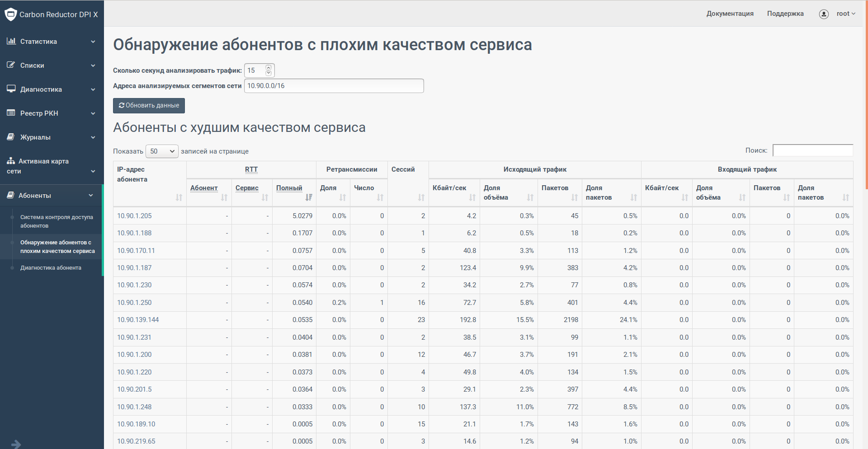Image resolution: width=868 pixels, height=449 pixels.
Task: Click the Активная карта сети sitemap icon
Action: (x=11, y=161)
